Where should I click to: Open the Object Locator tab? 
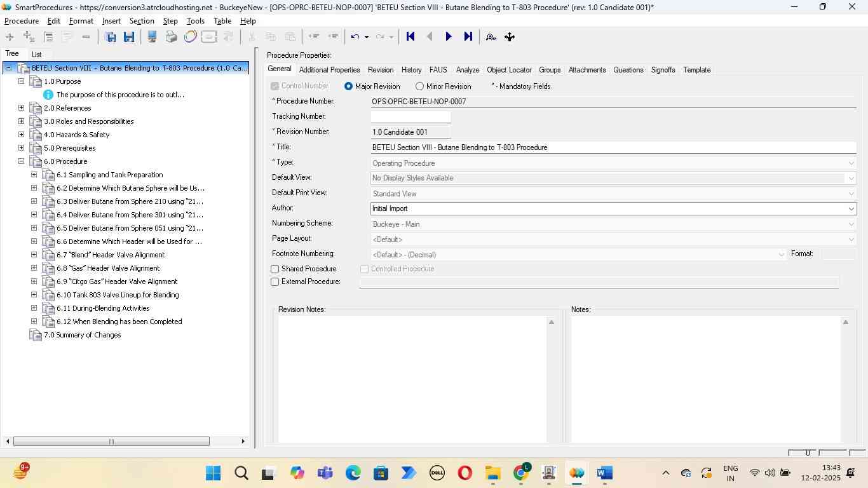click(x=509, y=70)
